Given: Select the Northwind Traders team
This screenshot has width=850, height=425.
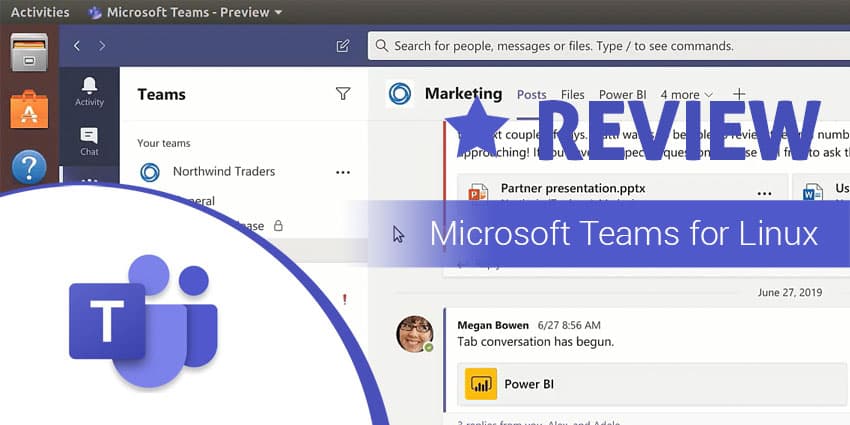Looking at the screenshot, I should (x=224, y=171).
